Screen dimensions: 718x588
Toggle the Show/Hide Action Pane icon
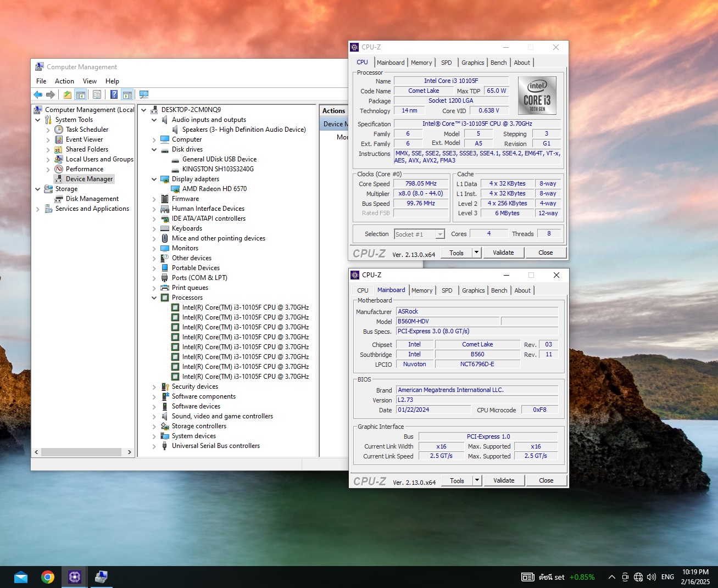click(x=127, y=94)
